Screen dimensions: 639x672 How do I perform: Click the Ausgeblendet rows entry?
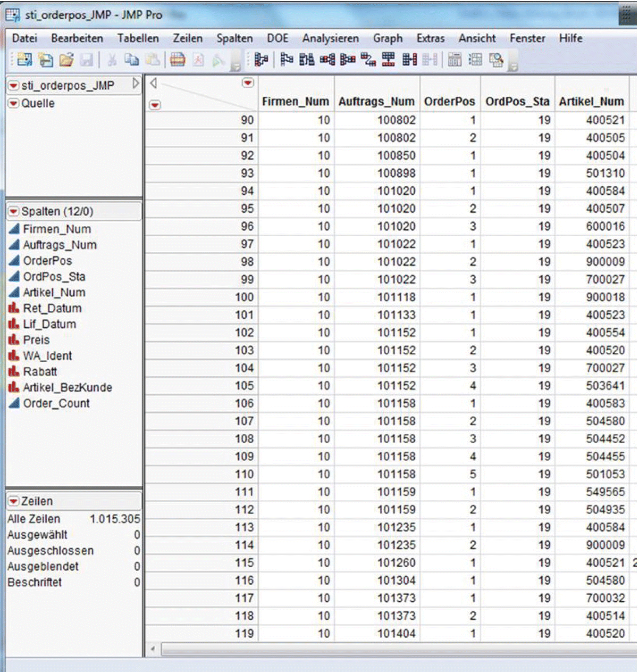[74, 566]
